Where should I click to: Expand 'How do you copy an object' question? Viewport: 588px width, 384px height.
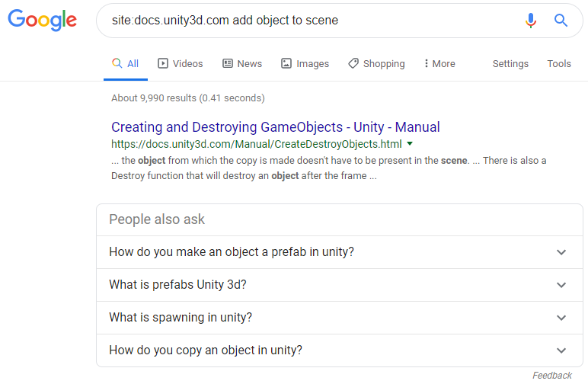tap(340, 350)
